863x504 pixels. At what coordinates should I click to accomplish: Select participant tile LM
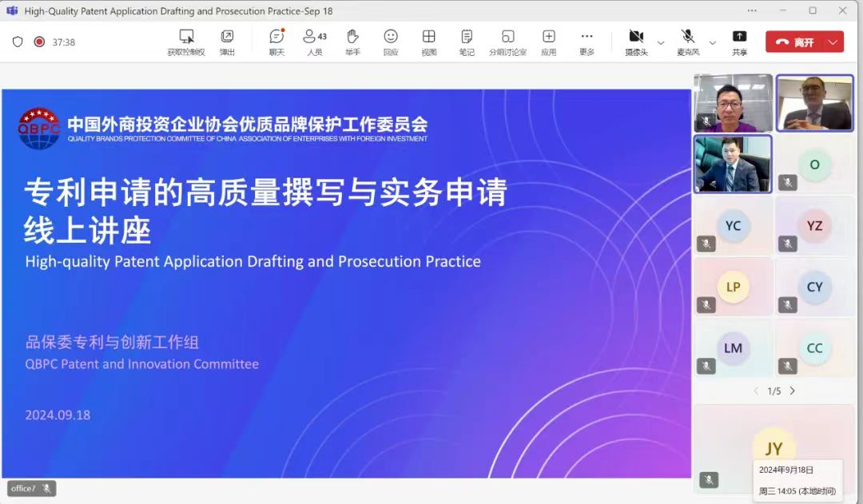(733, 347)
